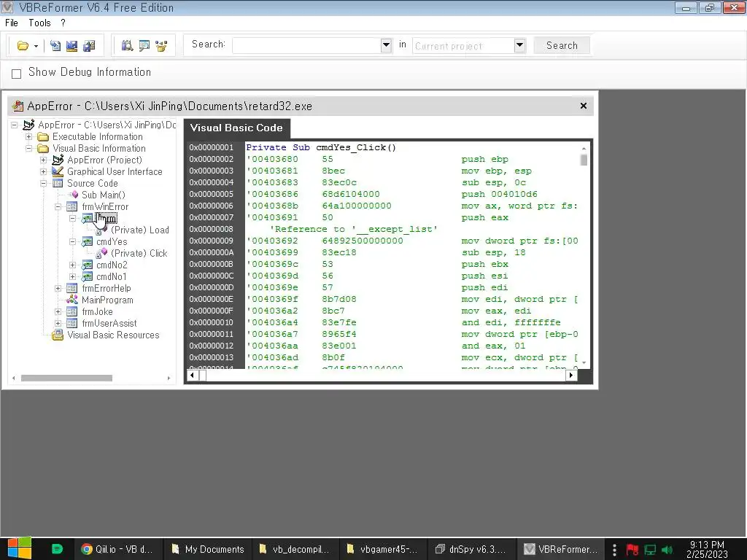This screenshot has height=560, width=747.
Task: Select the (Private) Load procedure
Action: [x=139, y=230]
